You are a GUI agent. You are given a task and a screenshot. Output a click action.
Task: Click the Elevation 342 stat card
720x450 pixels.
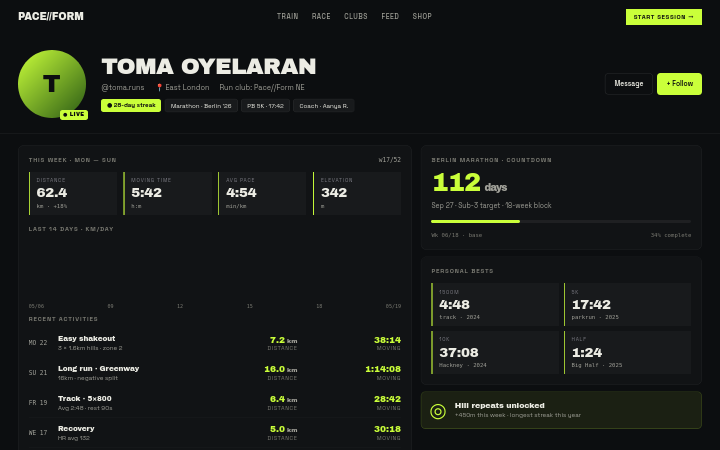[357, 193]
